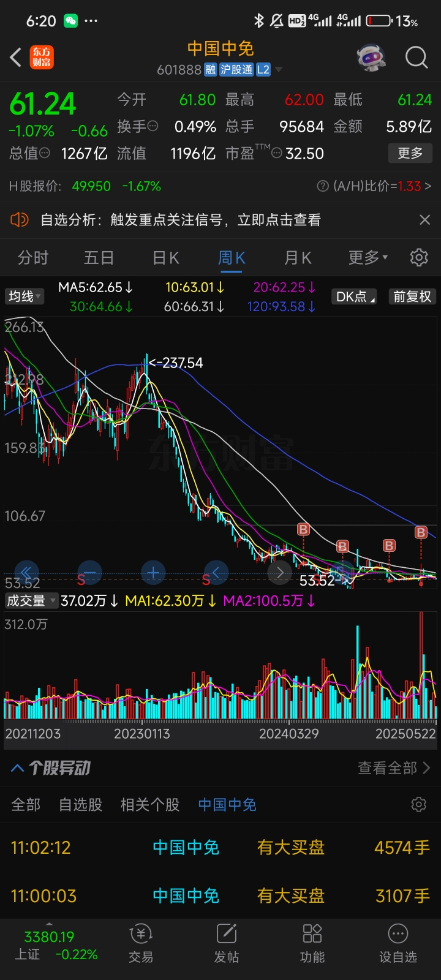Select the 全部 filter tab

point(26,805)
